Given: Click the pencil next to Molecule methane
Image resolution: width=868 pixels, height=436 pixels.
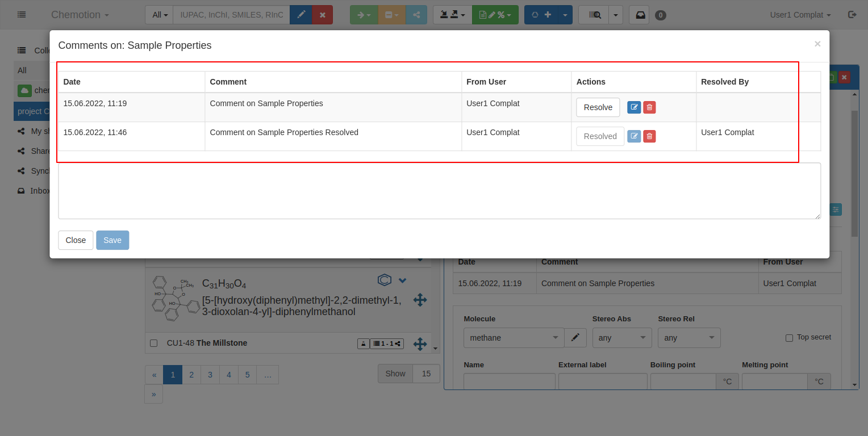Looking at the screenshot, I should (575, 338).
